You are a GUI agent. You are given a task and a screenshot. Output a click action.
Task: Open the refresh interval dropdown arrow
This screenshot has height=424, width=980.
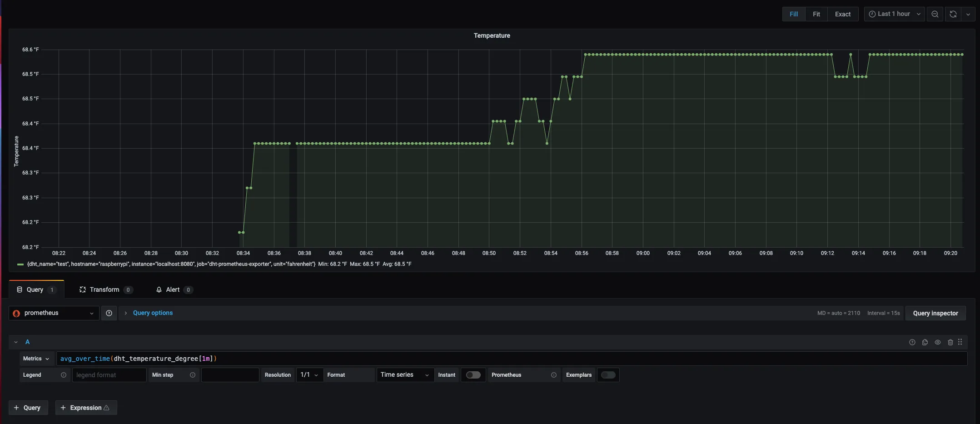tap(968, 14)
